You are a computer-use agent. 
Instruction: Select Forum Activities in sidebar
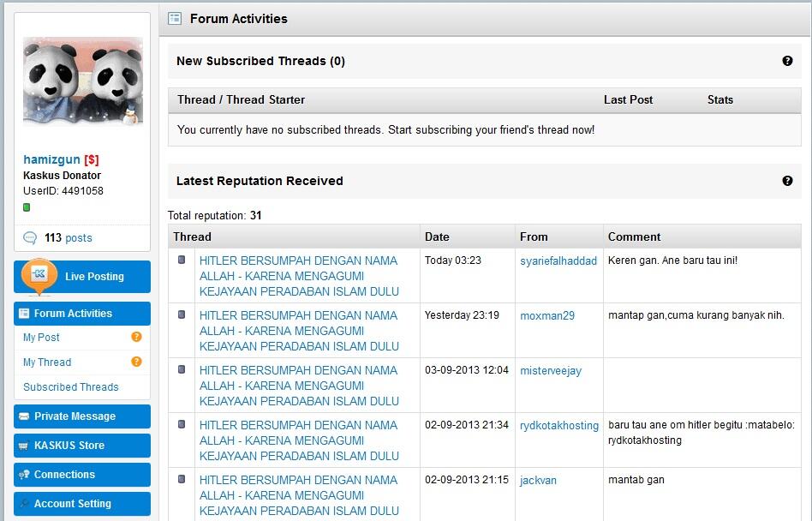(82, 314)
